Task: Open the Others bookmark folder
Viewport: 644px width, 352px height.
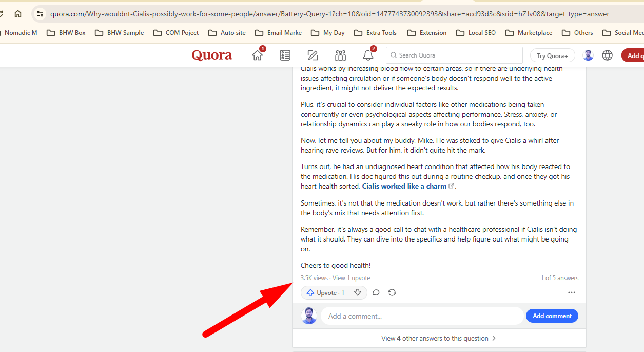Action: click(578, 33)
